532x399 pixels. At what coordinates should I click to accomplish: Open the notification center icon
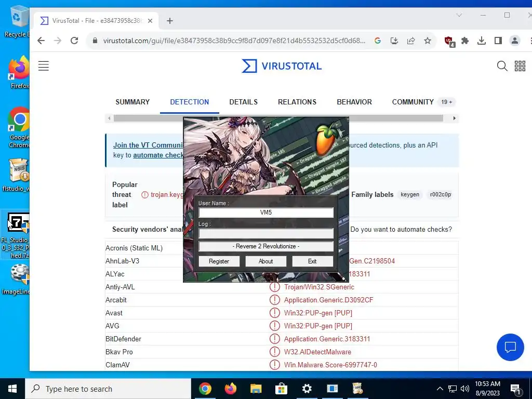point(516,390)
